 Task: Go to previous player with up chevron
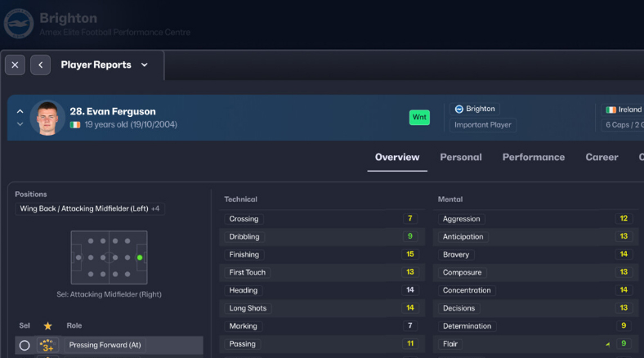coord(20,111)
